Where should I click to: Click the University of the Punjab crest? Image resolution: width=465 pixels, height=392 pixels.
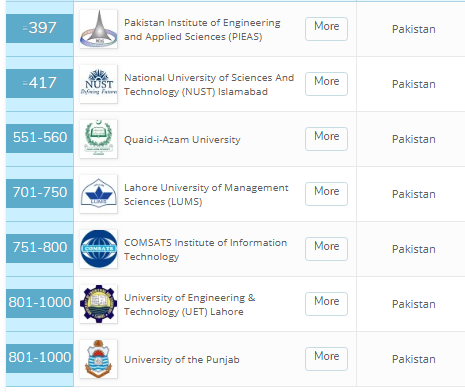coord(99,359)
